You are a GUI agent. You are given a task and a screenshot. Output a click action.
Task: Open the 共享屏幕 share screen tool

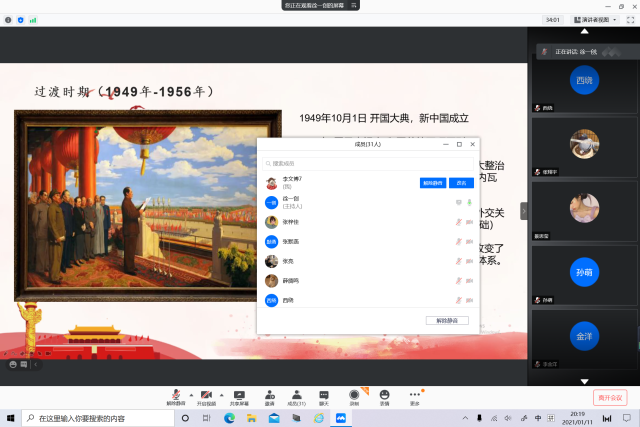[239, 394]
